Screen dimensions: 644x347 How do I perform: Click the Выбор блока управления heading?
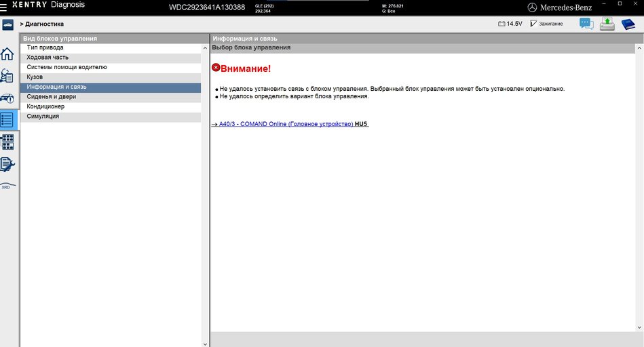251,47
